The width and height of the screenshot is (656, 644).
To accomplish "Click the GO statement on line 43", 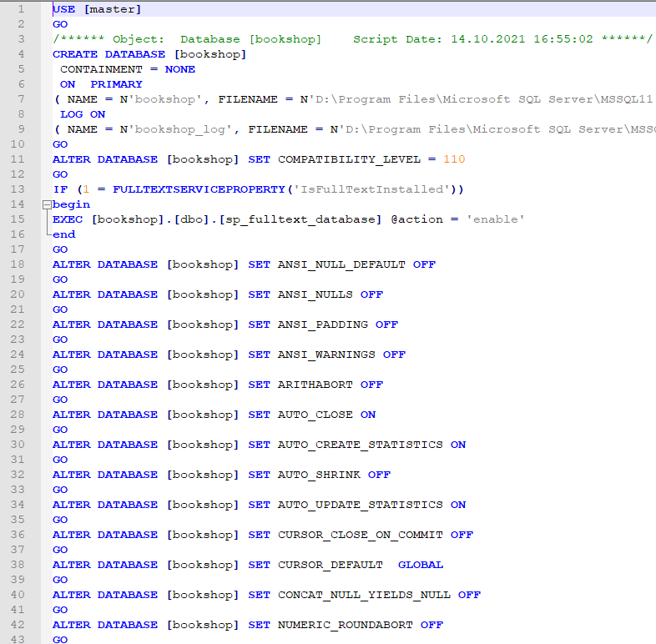I will pyautogui.click(x=60, y=639).
